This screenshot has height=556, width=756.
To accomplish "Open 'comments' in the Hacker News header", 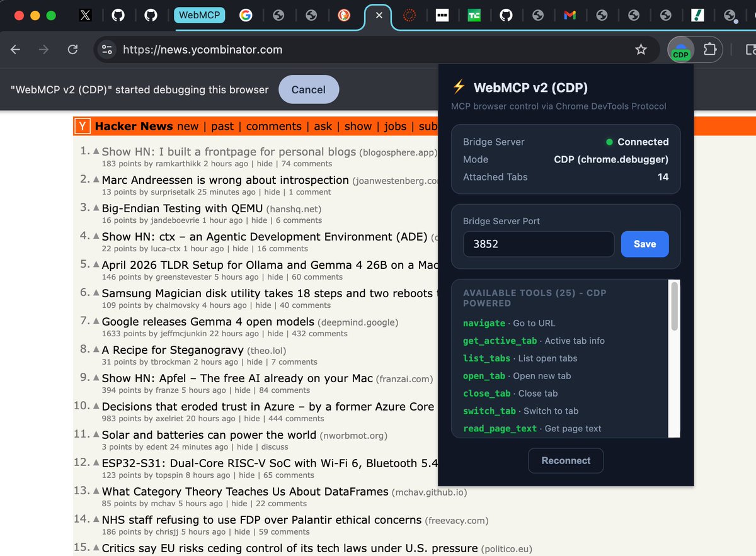I will (x=274, y=127).
